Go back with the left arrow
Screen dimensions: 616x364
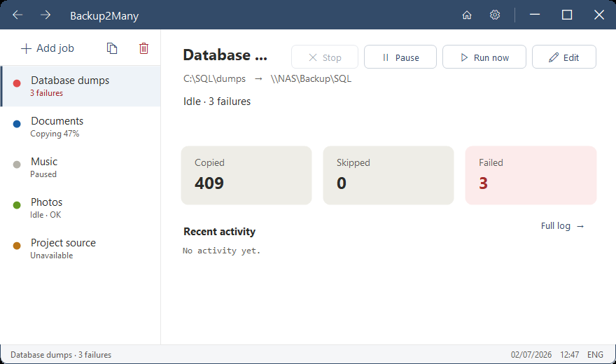[x=17, y=15]
